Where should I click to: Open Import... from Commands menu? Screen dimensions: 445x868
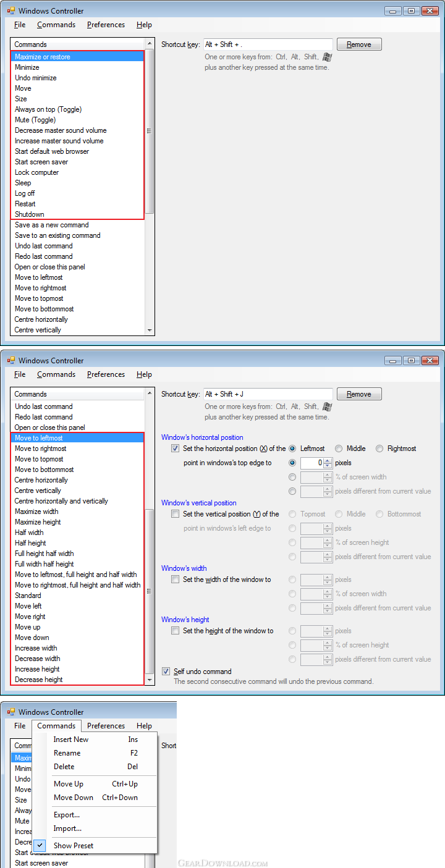[96, 828]
